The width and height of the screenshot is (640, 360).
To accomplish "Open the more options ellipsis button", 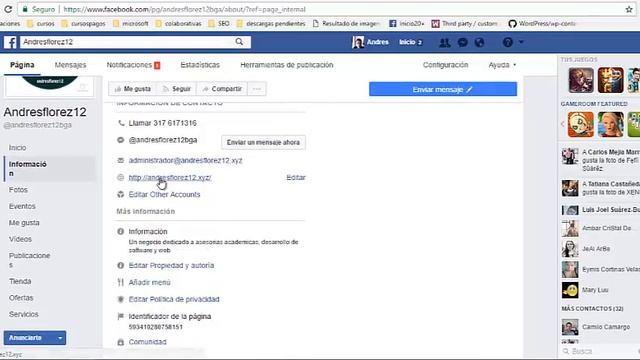I will coord(257,89).
